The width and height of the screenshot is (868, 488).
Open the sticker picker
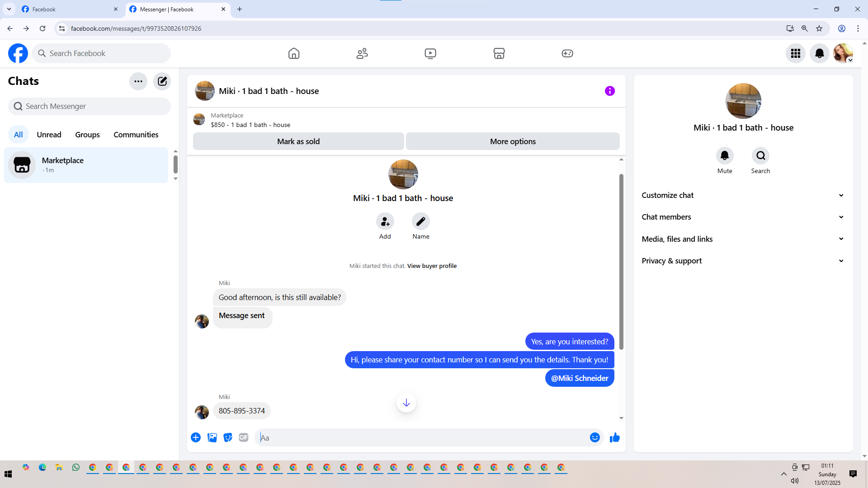point(228,437)
